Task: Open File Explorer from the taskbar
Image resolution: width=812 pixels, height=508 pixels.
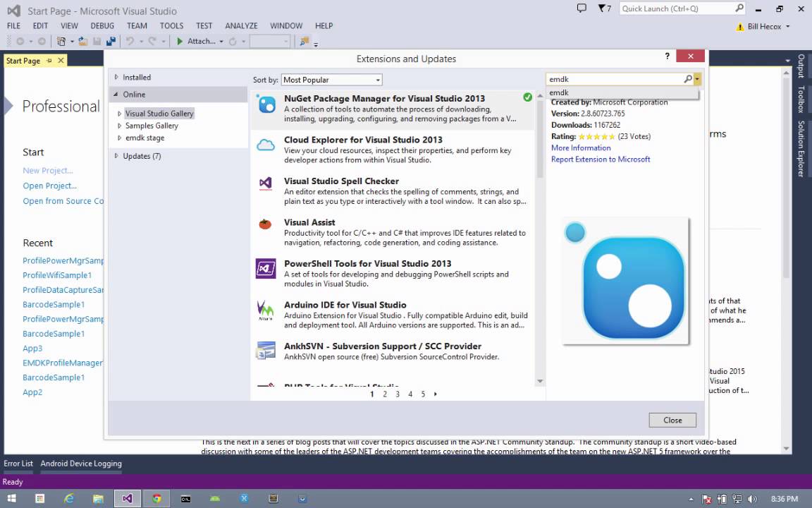Action: [98, 499]
